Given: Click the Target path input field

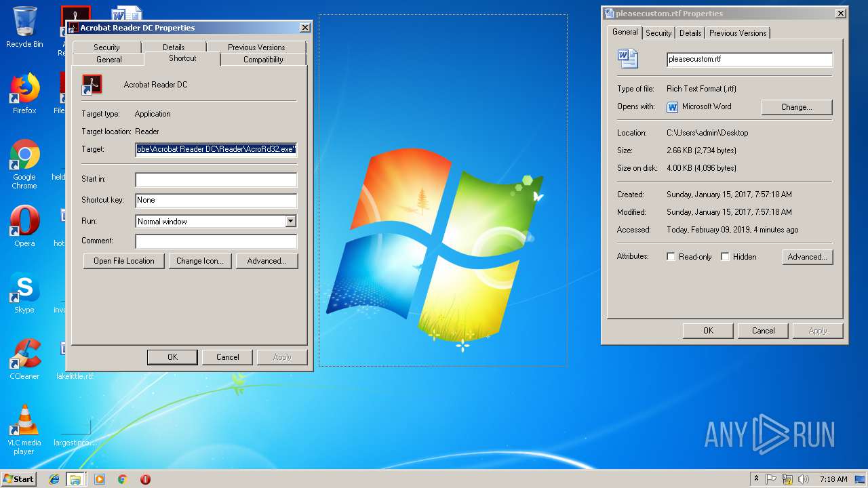Looking at the screenshot, I should click(x=216, y=150).
